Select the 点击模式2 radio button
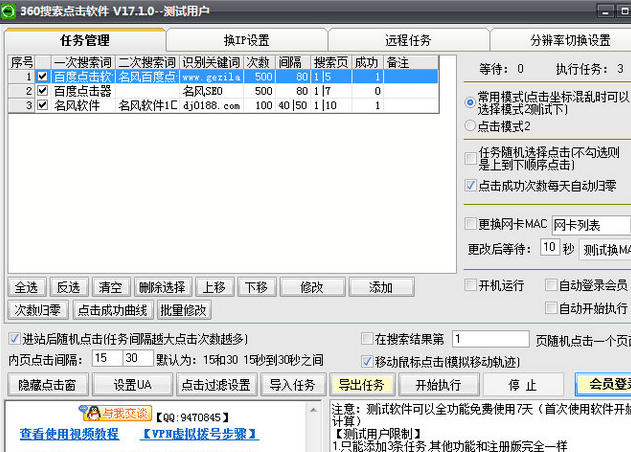Viewport: 631px width, 452px height. [470, 126]
